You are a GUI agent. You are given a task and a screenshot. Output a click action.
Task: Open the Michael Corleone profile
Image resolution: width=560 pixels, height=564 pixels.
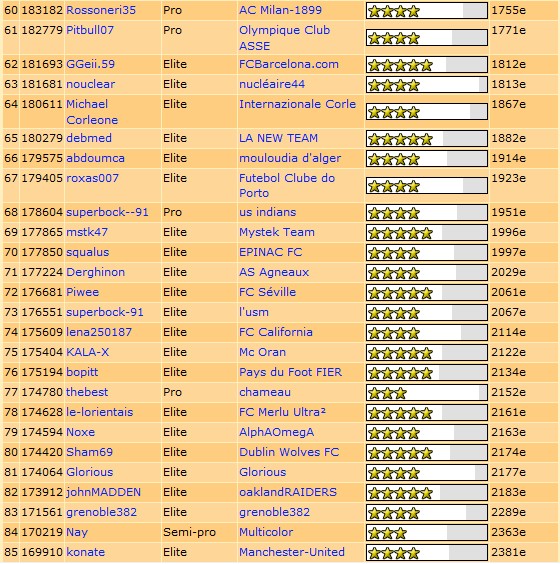pos(92,112)
